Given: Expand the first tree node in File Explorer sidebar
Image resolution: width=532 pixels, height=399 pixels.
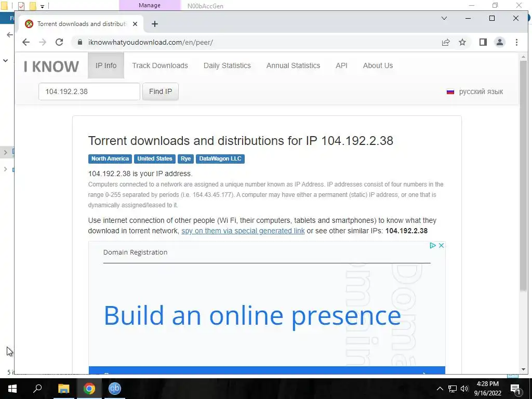Looking at the screenshot, I should [5, 152].
